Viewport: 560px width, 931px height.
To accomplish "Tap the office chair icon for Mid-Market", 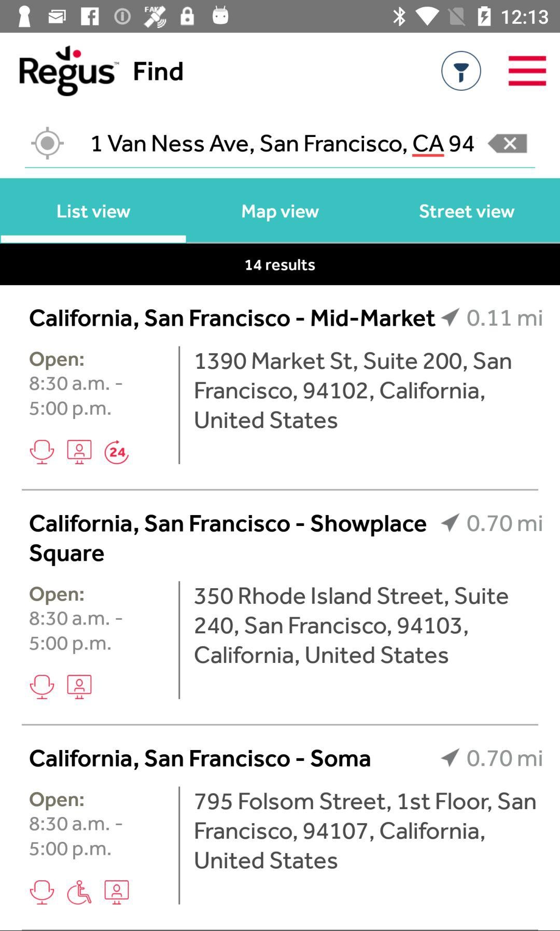I will coord(42,452).
